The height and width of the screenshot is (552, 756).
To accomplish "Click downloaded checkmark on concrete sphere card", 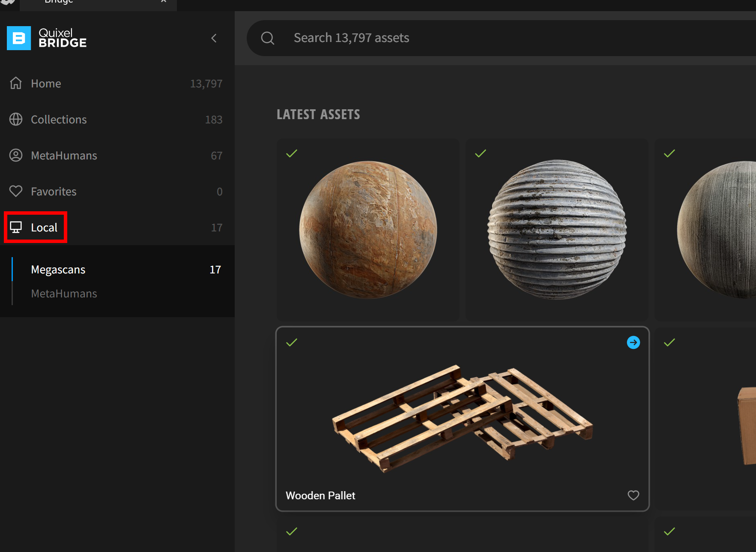I will (669, 153).
